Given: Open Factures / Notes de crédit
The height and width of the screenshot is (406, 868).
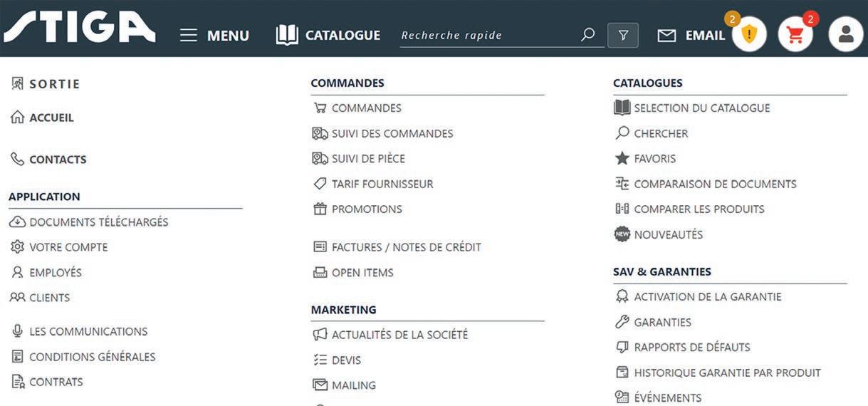Looking at the screenshot, I should [x=406, y=247].
